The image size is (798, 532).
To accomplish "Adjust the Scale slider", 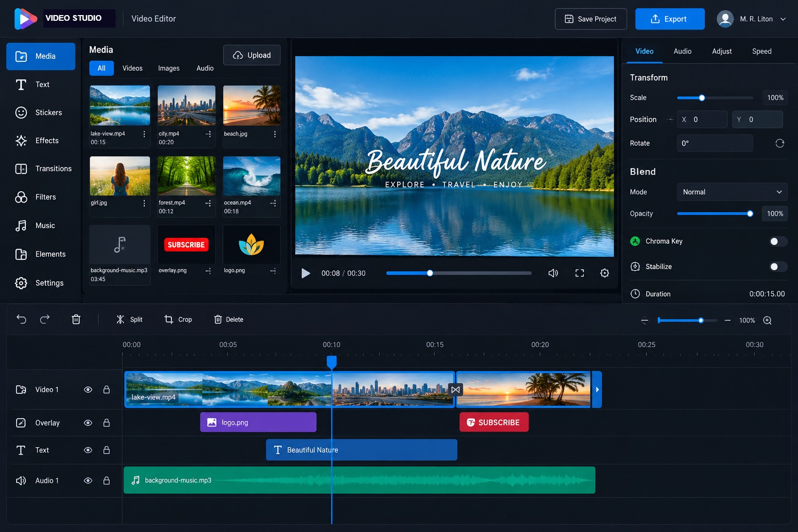I will 715,98.
